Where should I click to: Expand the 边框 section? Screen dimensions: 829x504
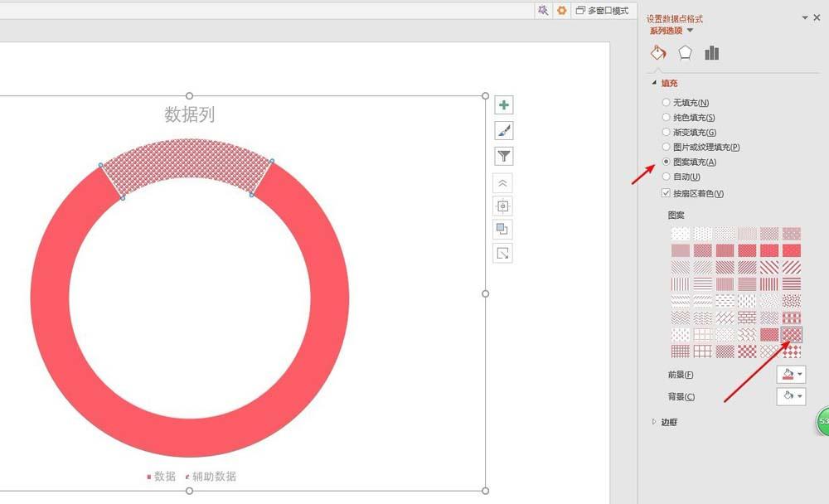668,422
